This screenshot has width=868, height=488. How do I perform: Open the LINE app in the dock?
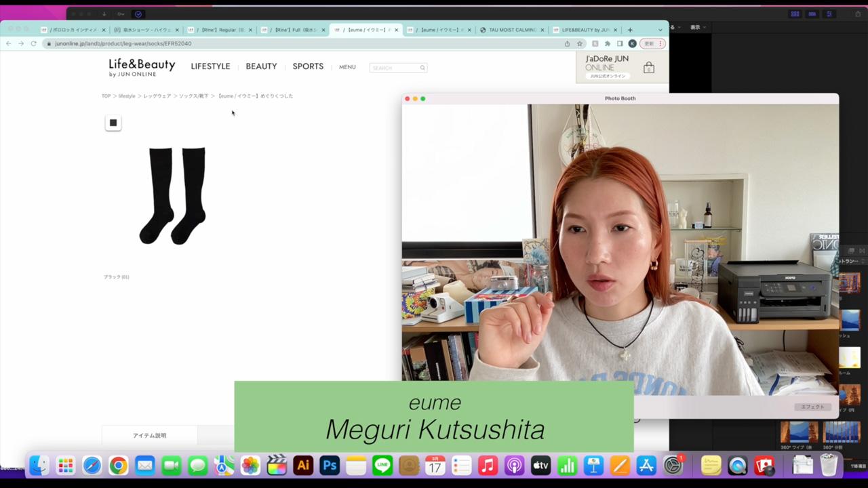tap(382, 466)
